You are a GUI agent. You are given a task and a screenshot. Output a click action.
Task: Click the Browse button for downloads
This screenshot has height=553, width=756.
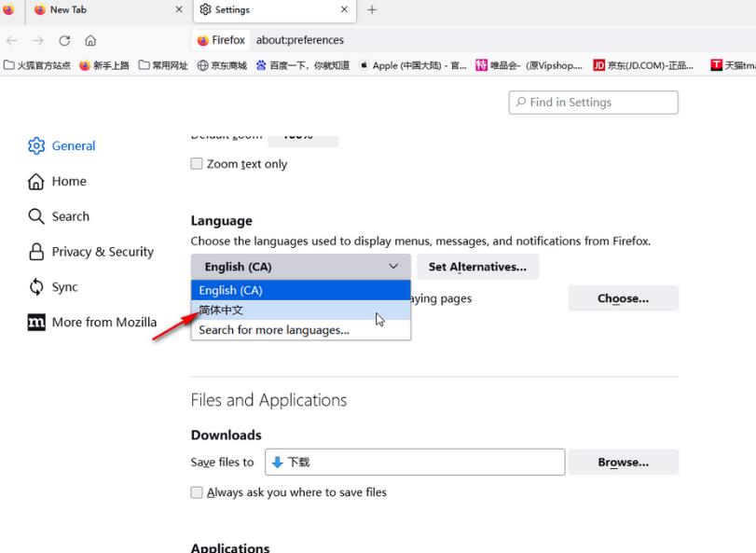623,462
